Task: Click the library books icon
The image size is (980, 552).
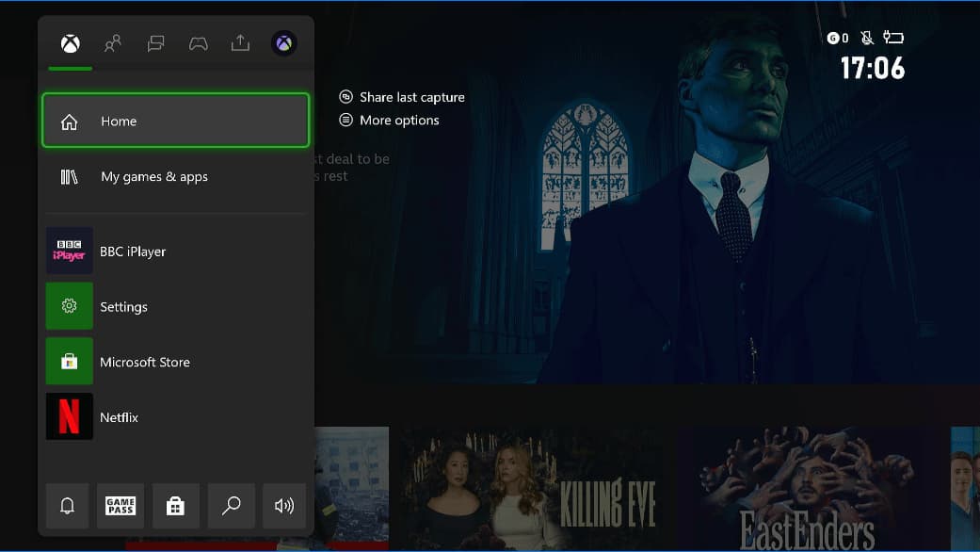Action: (69, 177)
